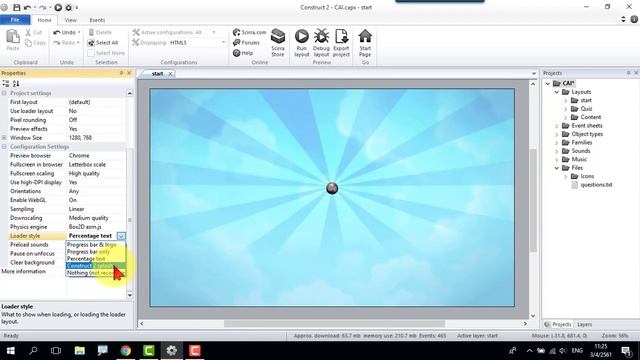Expand the Object types folder
Image resolution: width=640 pixels, height=360 pixels.
(556, 134)
